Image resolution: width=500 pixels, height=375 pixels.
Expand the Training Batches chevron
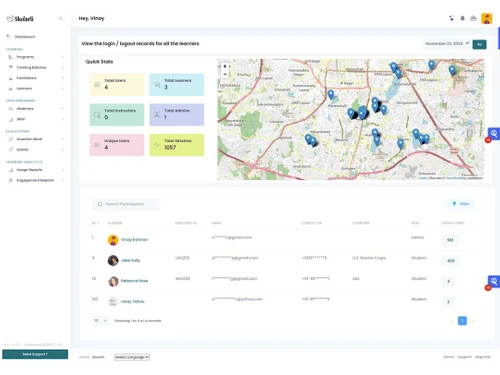click(x=63, y=68)
